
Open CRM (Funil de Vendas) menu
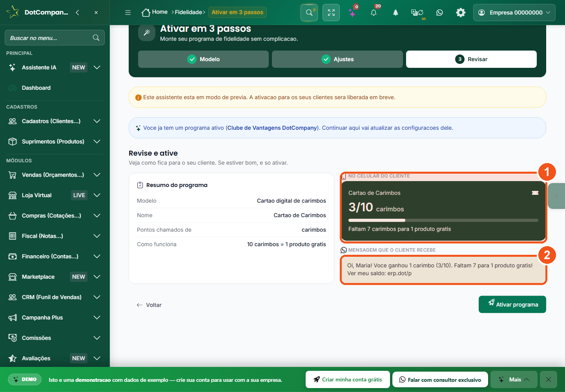point(55,297)
